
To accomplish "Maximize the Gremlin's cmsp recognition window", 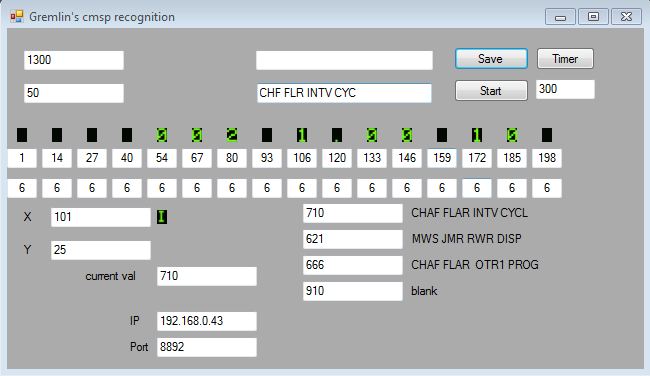I will click(x=593, y=17).
